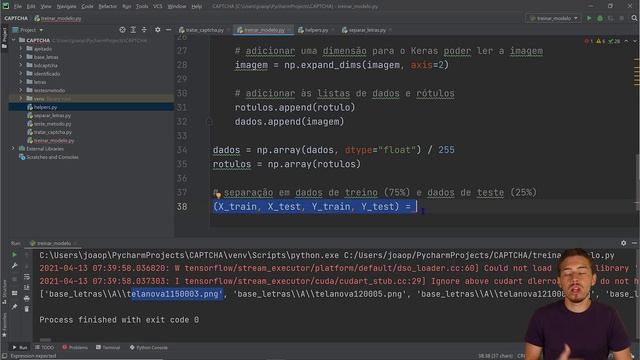Open the File menu
The image size is (640, 360).
pos(18,7)
